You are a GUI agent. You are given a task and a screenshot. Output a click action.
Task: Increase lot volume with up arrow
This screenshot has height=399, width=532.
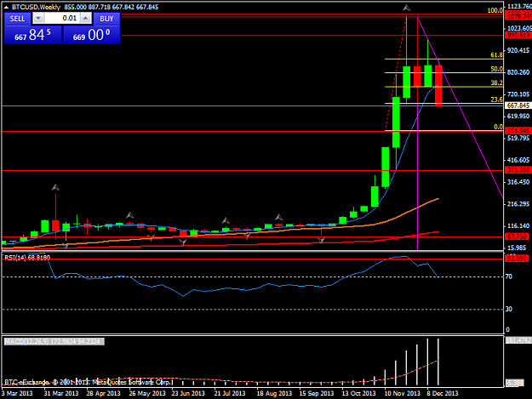86,19
